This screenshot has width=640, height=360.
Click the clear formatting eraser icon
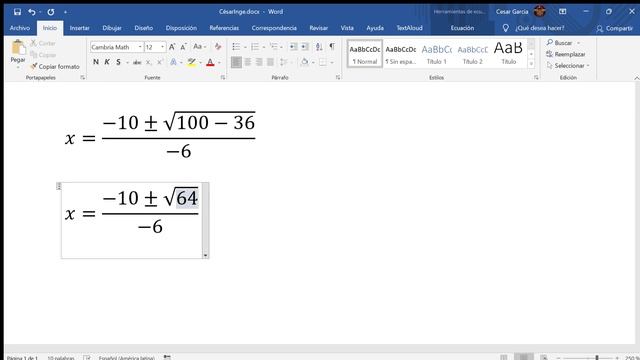point(218,47)
